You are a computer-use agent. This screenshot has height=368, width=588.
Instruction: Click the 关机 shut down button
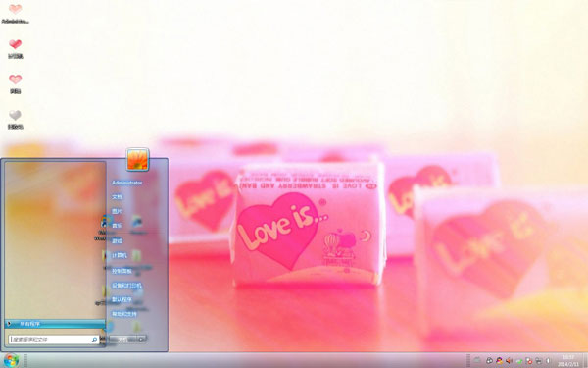(x=123, y=339)
